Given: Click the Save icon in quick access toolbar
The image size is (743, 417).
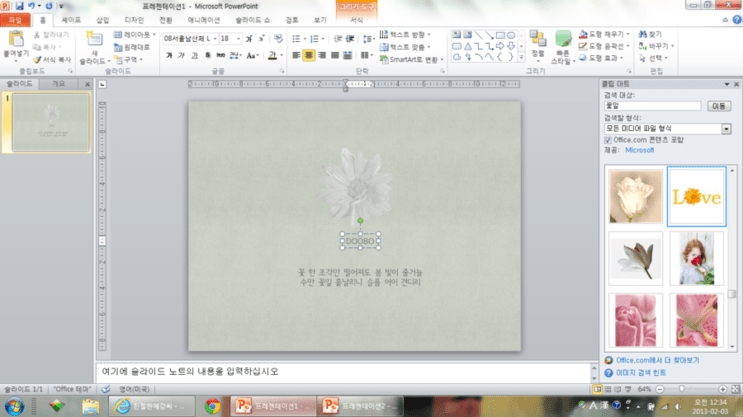Looking at the screenshot, I should 19,6.
